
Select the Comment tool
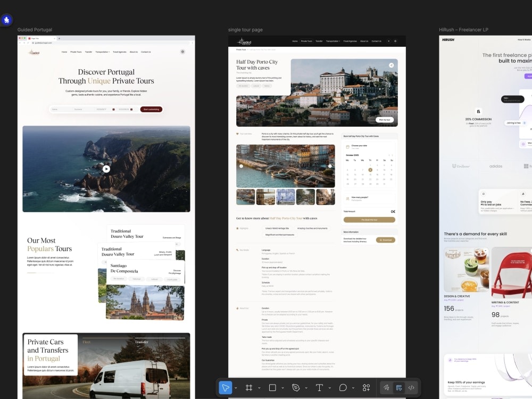(343, 387)
